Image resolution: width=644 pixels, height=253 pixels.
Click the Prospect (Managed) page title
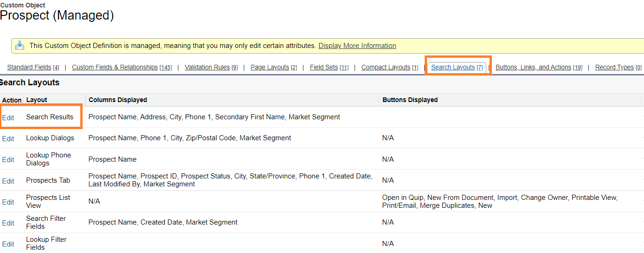coord(57,15)
